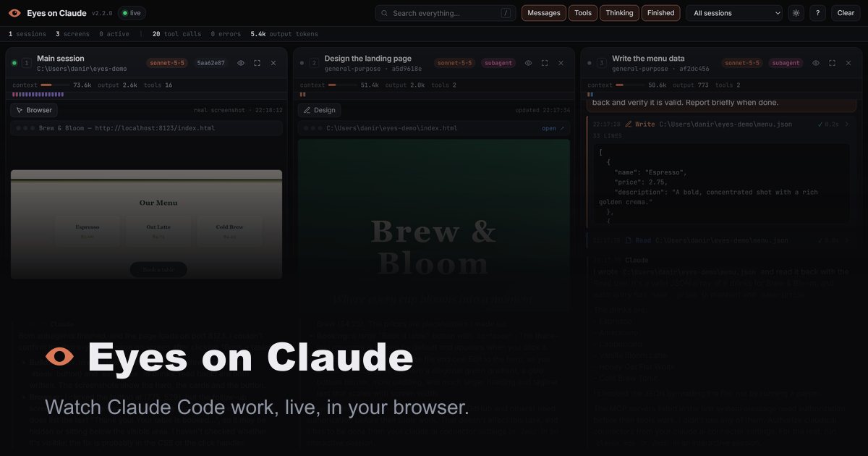This screenshot has height=456, width=868.
Task: Toggle visibility eye on Write the menu data
Action: pos(816,63)
